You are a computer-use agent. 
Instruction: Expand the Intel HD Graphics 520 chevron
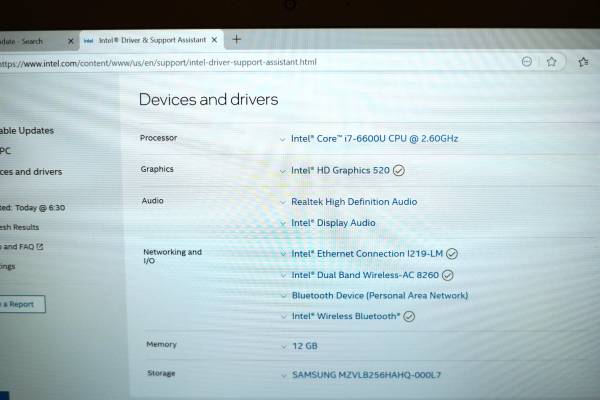point(283,171)
